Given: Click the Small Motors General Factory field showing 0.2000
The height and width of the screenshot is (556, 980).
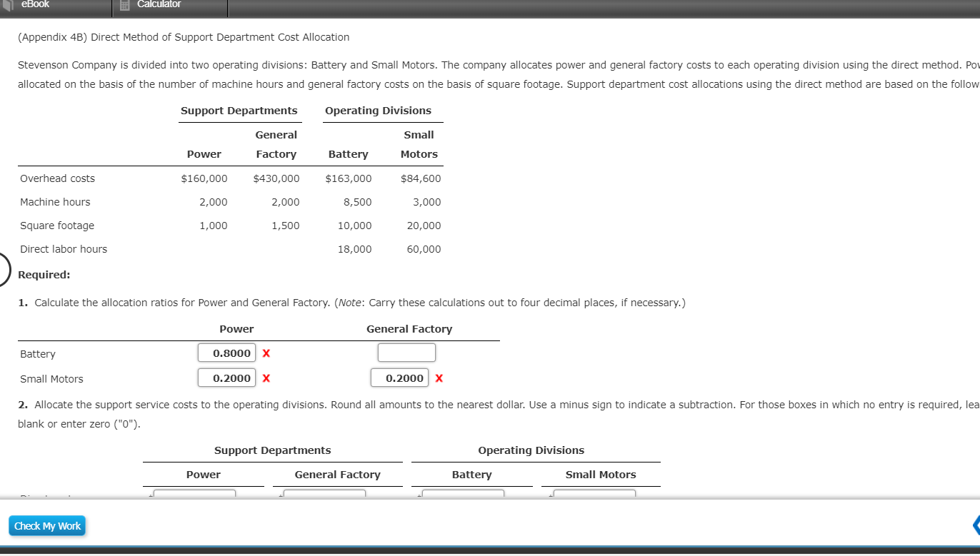Looking at the screenshot, I should tap(399, 378).
